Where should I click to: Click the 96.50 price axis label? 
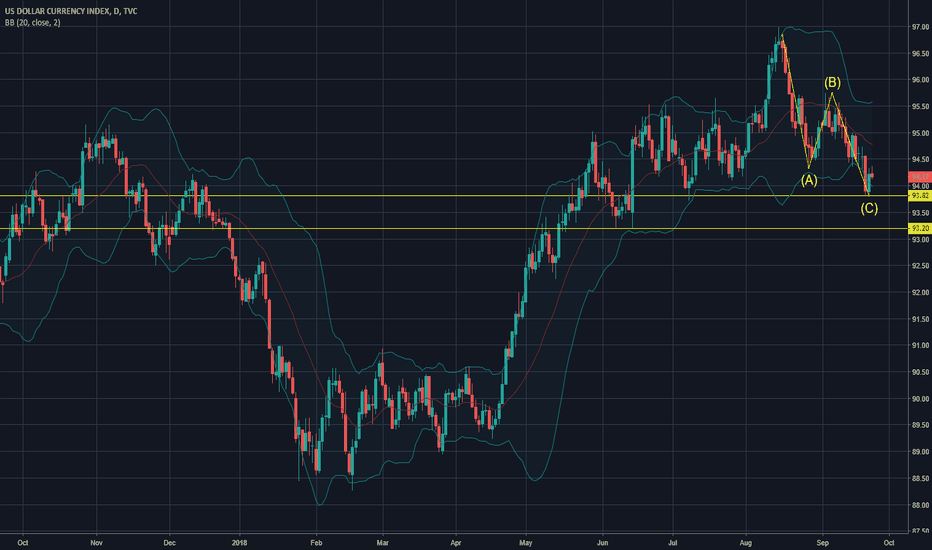click(920, 54)
